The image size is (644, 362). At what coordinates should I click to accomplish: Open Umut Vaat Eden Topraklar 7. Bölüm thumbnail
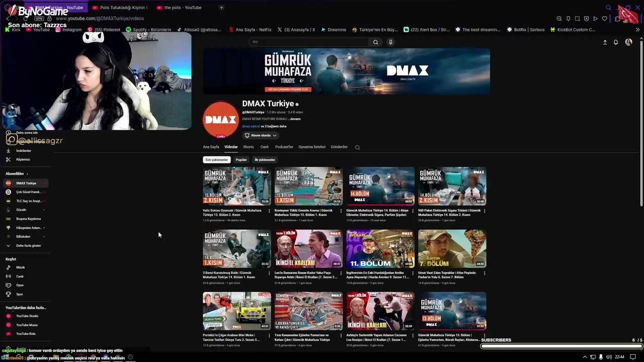coord(452,248)
